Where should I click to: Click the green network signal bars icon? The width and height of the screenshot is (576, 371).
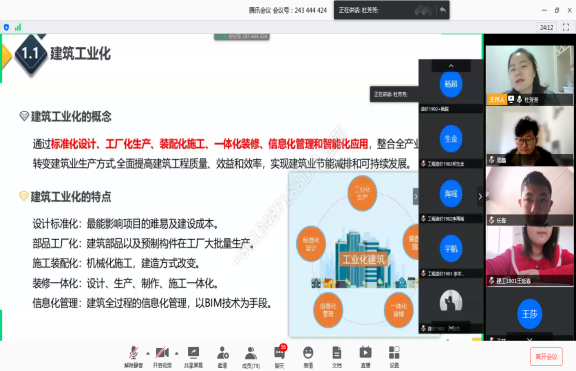point(18,27)
